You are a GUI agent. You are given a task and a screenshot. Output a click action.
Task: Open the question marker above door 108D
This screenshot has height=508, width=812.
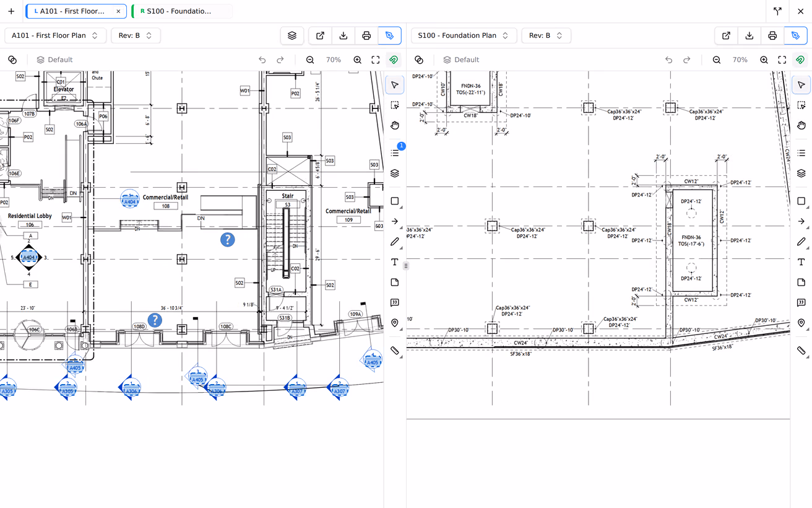pyautogui.click(x=155, y=320)
